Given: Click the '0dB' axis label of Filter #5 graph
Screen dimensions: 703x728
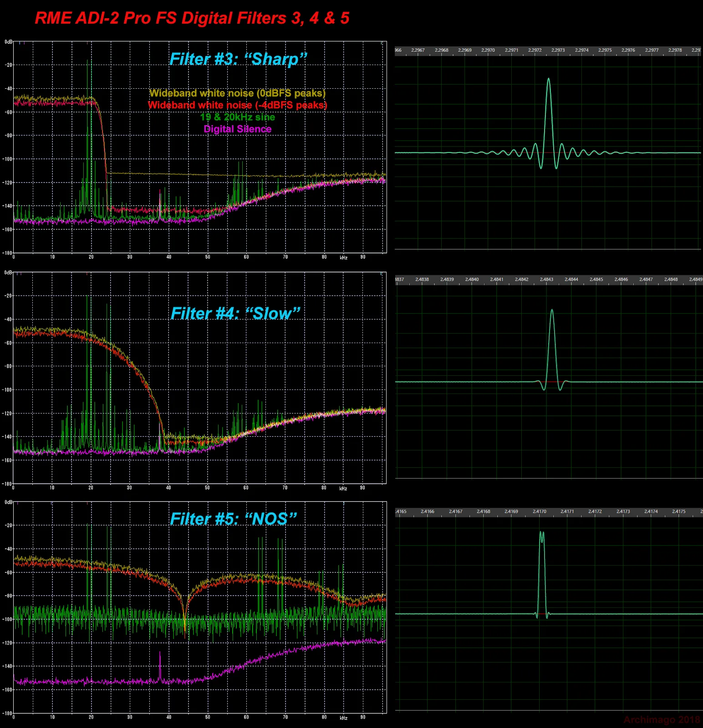Looking at the screenshot, I should point(9,502).
